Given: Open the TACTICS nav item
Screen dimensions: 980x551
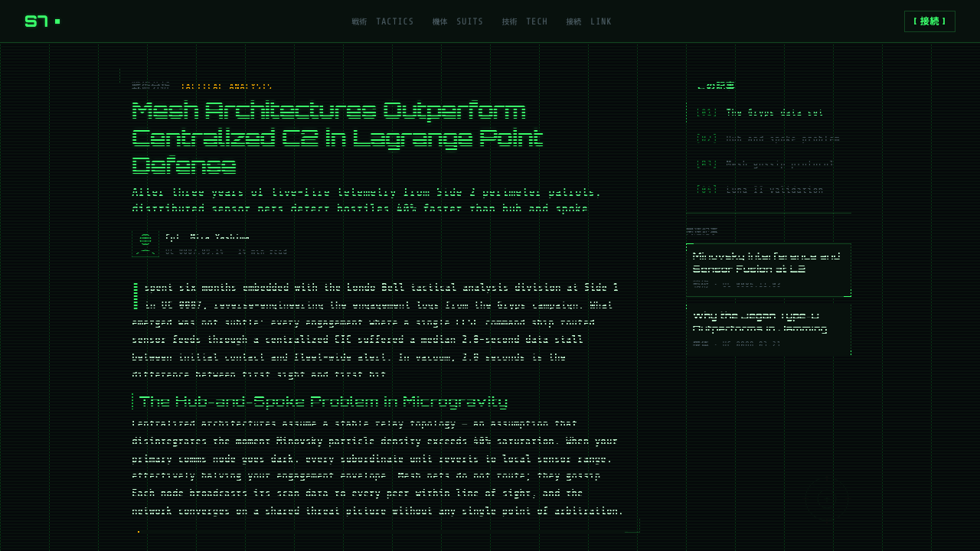Looking at the screenshot, I should [383, 21].
